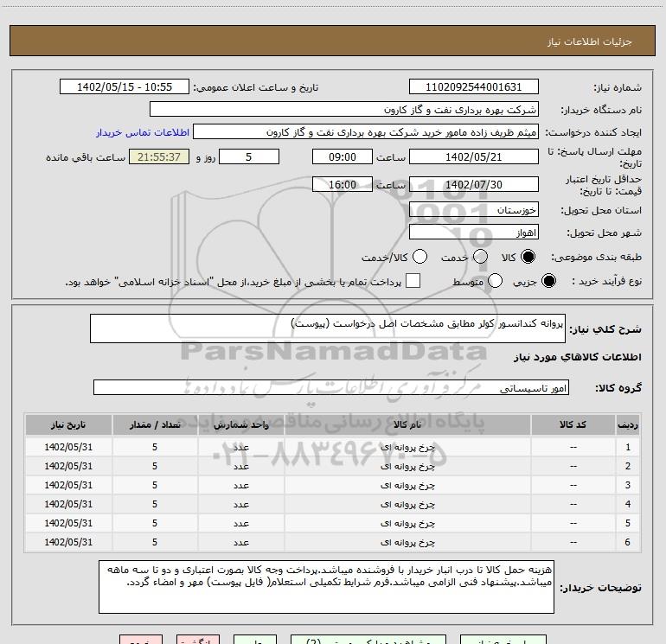Screen dimensions: 666x644
Task: Click the announcement date field 1402/05/15 - 10:55
Action: pos(125,87)
